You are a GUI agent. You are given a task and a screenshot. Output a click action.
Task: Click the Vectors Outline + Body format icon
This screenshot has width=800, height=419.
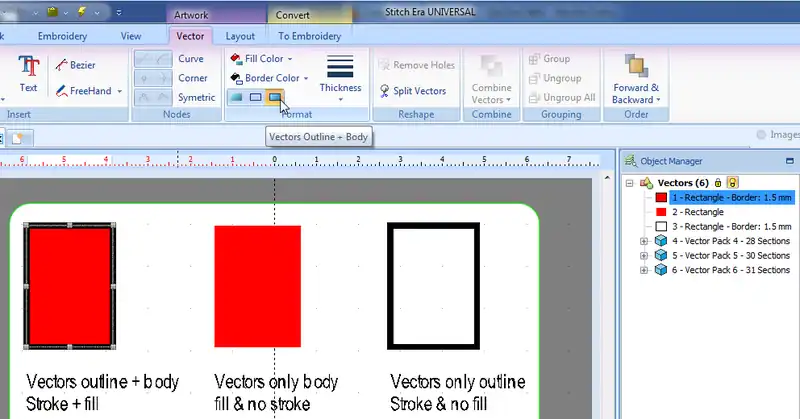click(274, 97)
